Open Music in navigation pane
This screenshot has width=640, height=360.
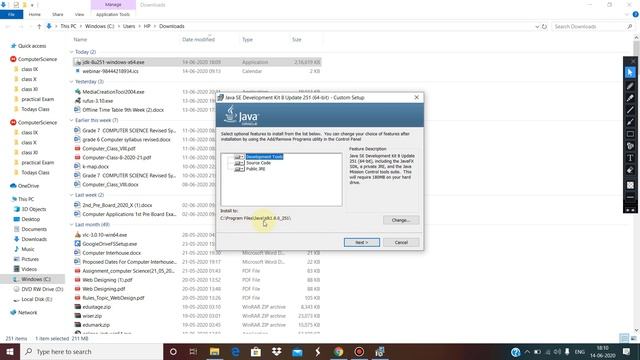pyautogui.click(x=27, y=249)
